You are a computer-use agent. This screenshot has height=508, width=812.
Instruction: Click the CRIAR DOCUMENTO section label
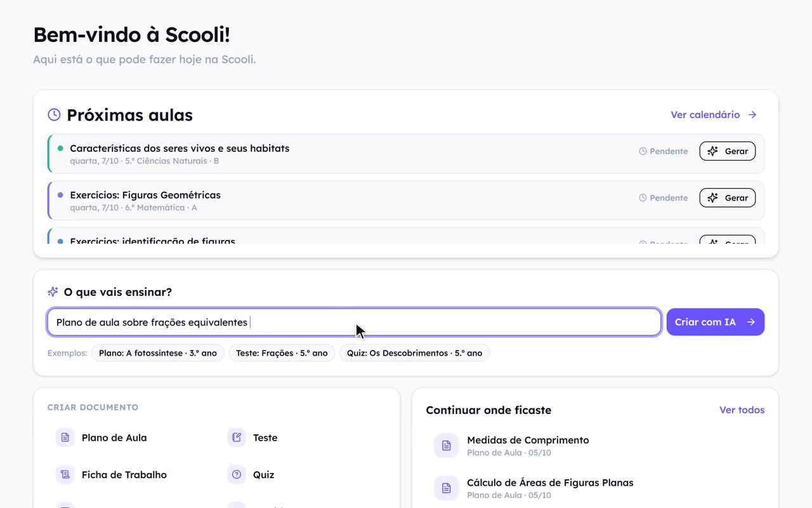[x=93, y=407]
